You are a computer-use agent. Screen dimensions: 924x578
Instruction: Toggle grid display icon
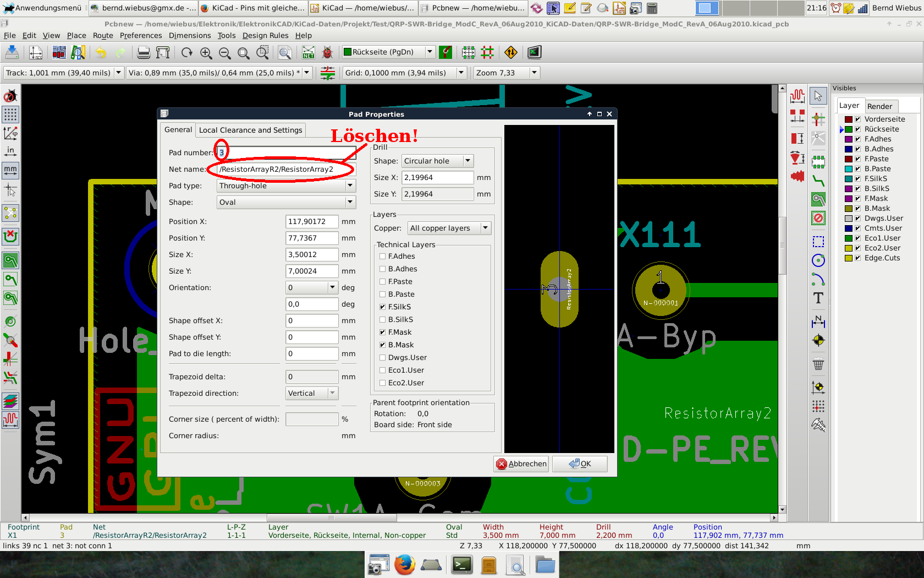10,114
